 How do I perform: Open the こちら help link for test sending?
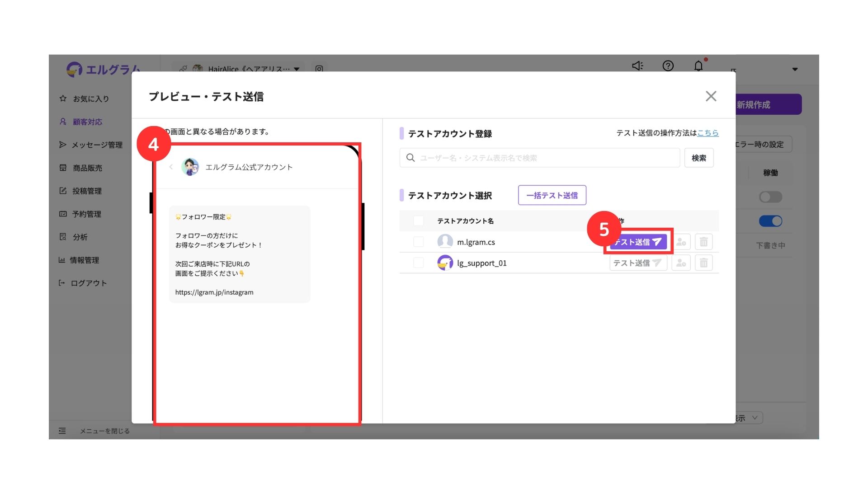[708, 133]
